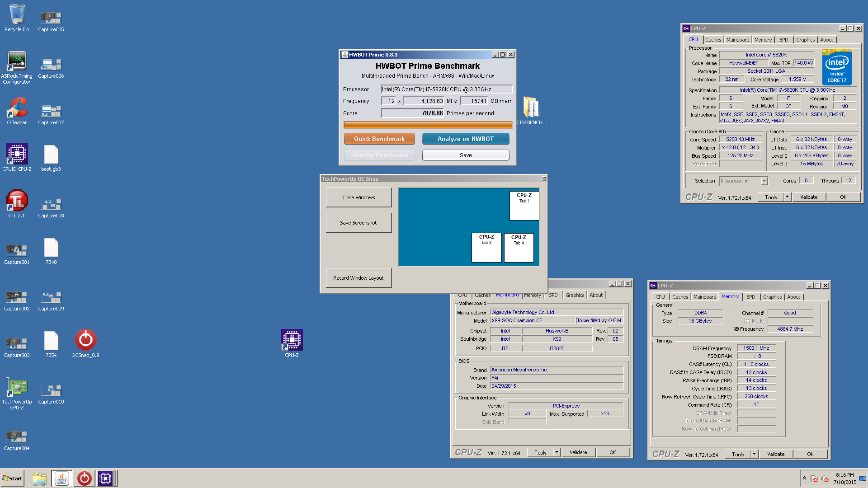Select the Capture004 image file

[17, 441]
